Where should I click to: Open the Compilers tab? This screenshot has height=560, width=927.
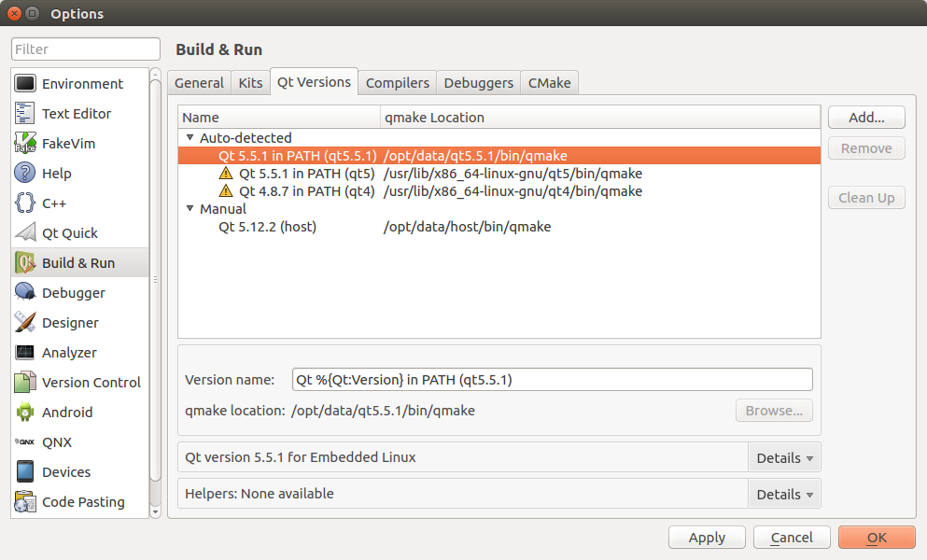tap(397, 83)
